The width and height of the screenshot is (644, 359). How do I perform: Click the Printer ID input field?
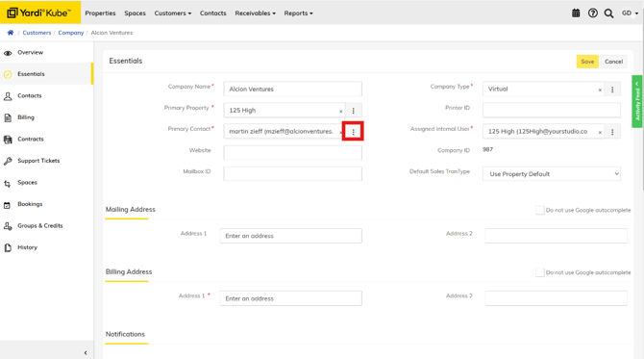552,111
